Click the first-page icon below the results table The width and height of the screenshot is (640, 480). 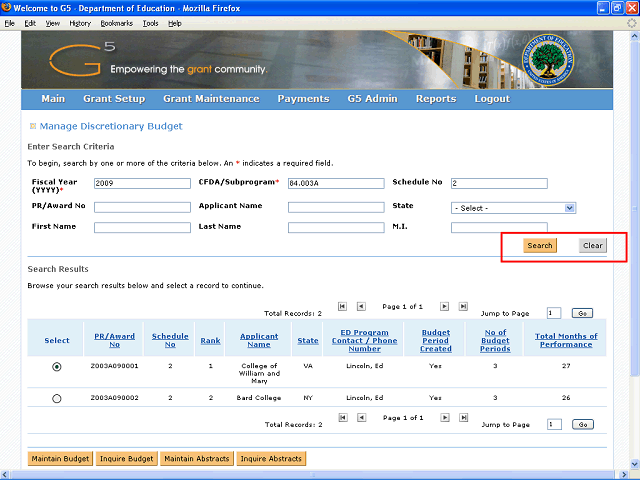click(x=342, y=418)
